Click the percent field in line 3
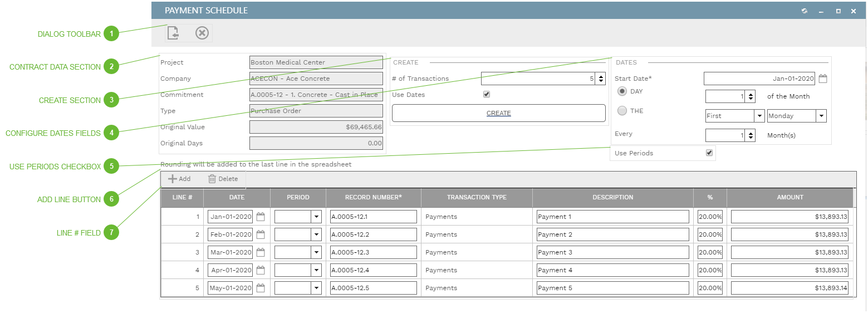 710,252
